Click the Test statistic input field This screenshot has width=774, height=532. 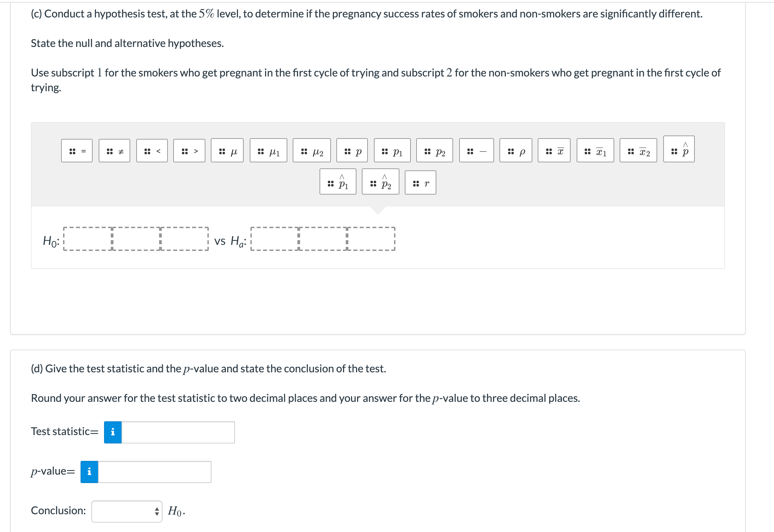pyautogui.click(x=178, y=432)
